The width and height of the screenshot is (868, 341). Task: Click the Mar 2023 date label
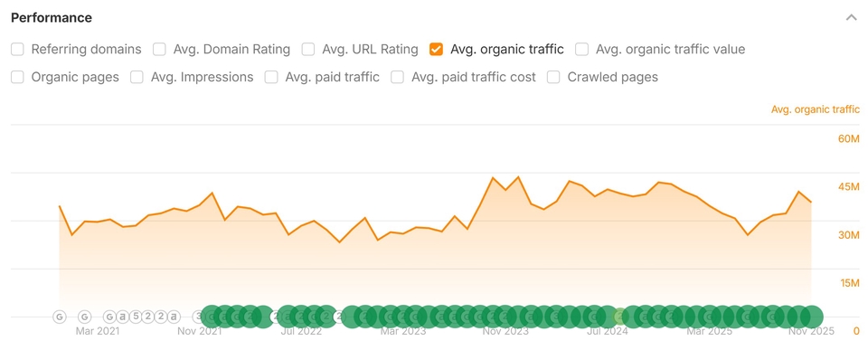click(403, 332)
